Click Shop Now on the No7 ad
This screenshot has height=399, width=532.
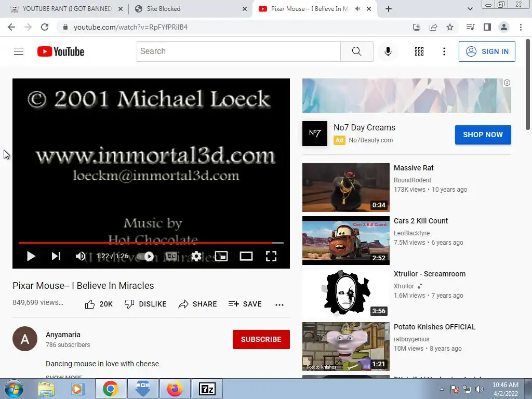[483, 135]
